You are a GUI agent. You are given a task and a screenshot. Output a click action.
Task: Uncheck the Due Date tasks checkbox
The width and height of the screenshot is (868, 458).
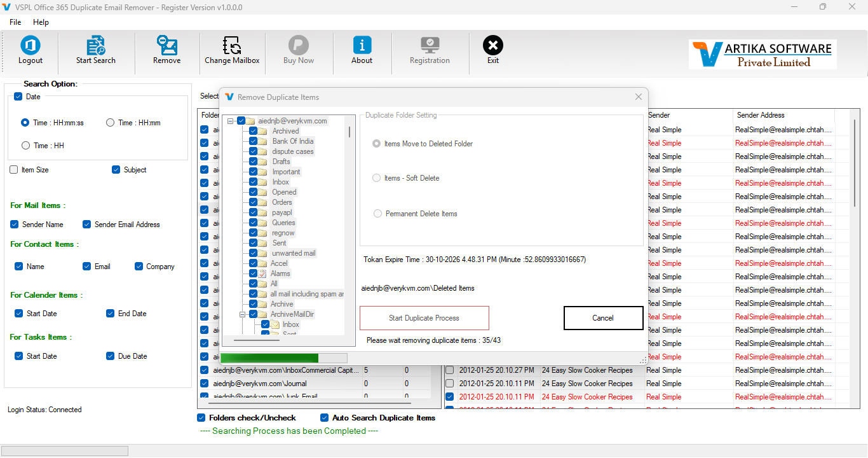click(110, 356)
